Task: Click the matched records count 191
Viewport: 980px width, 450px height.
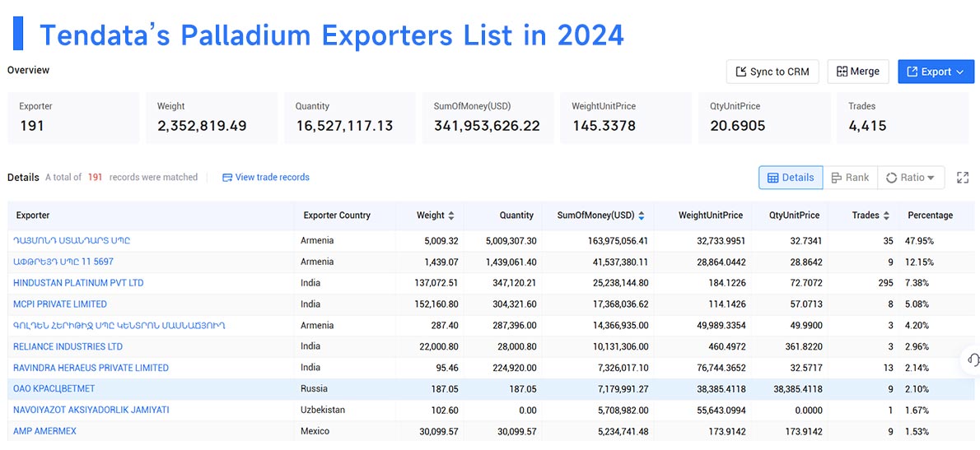Action: point(95,177)
